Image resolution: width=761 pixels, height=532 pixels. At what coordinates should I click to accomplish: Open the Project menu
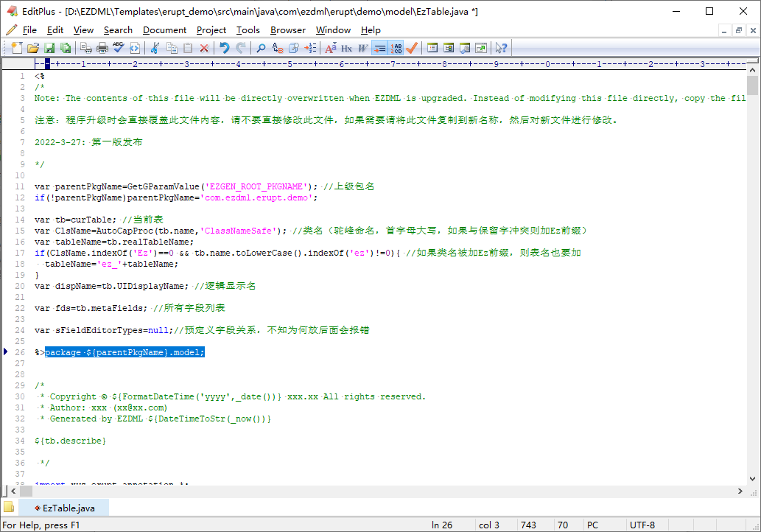click(x=211, y=30)
